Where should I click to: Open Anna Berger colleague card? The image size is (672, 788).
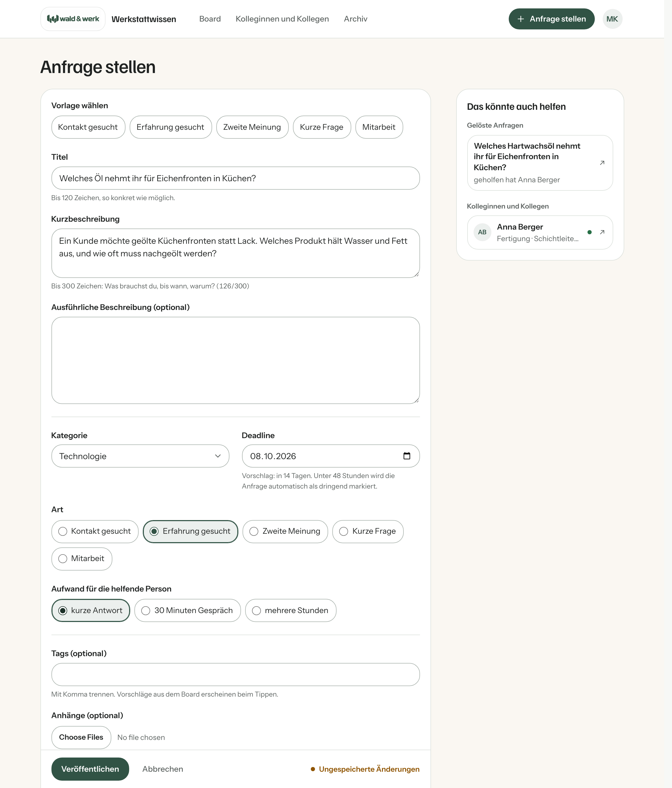pos(540,232)
